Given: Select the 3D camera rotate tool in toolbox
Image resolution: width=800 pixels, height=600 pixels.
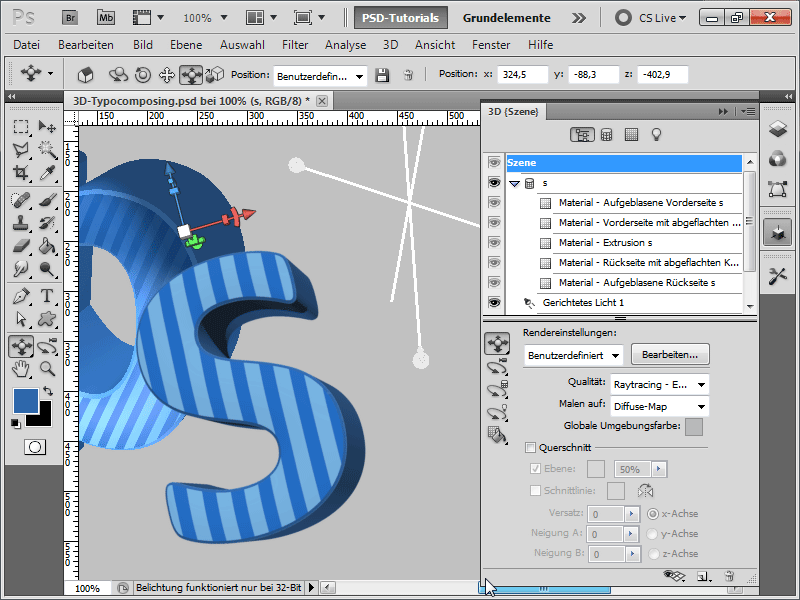Looking at the screenshot, I should click(x=47, y=346).
